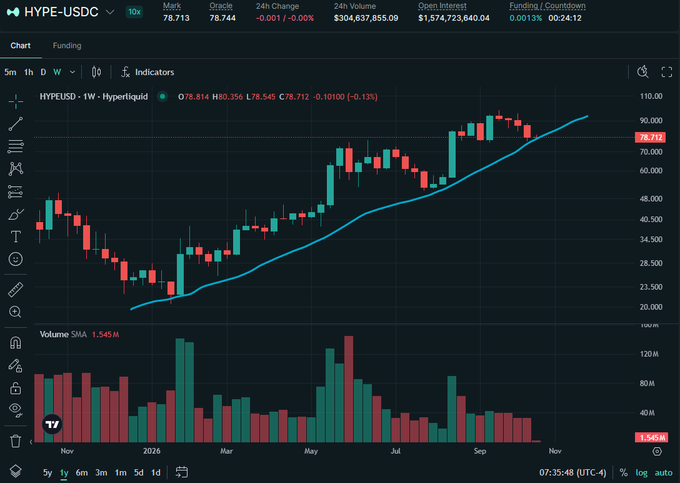The image size is (680, 483).
Task: Toggle log scale mode
Action: [641, 473]
